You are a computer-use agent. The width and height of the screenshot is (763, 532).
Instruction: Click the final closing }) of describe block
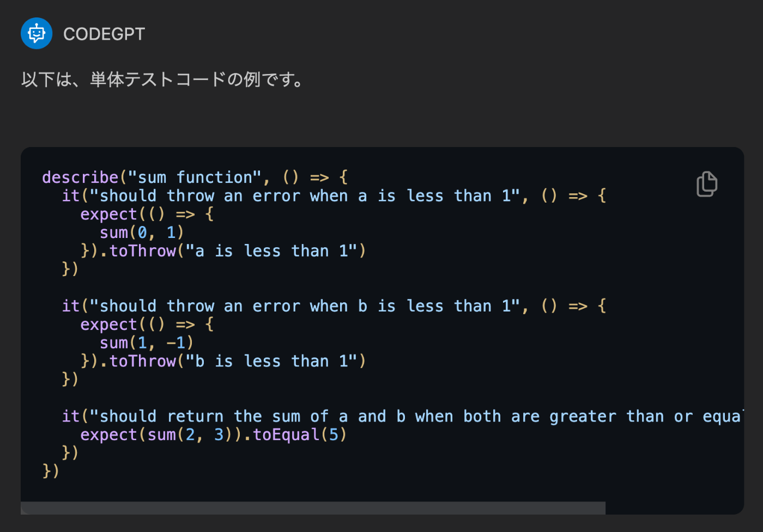[51, 470]
